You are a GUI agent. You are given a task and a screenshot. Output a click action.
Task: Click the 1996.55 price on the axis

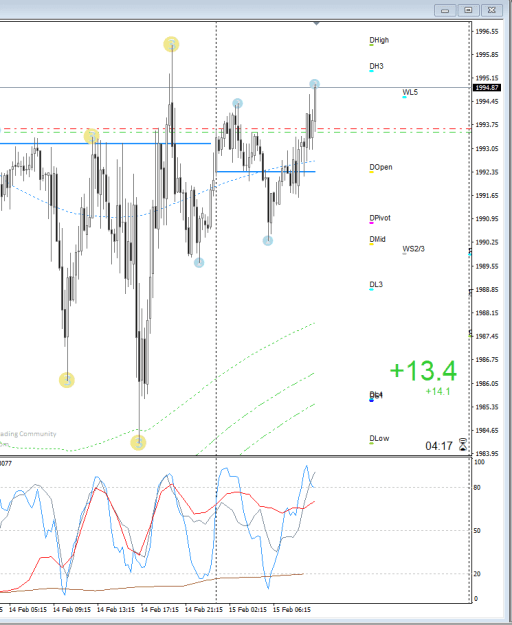click(x=486, y=31)
